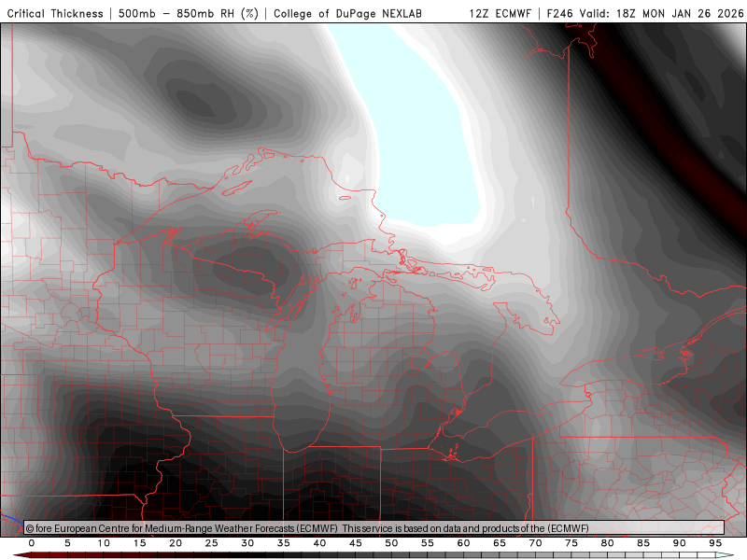Click the 'Critical Thickness' title text

coord(55,13)
